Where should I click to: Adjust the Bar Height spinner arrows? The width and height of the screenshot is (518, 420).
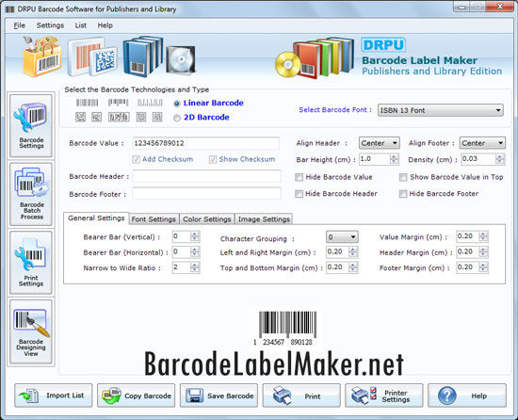394,159
